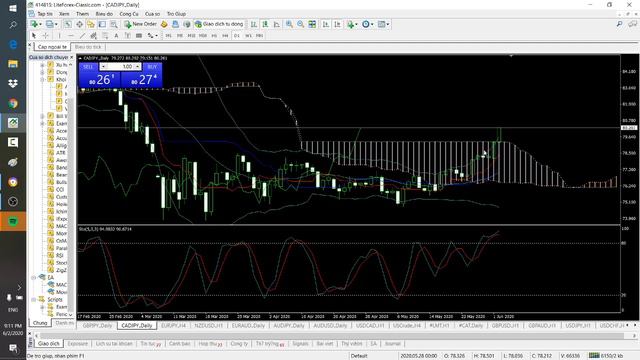Open the Lich su tai khoan terminal tab
Viewport: 640px width, 360px height.
coord(114,344)
